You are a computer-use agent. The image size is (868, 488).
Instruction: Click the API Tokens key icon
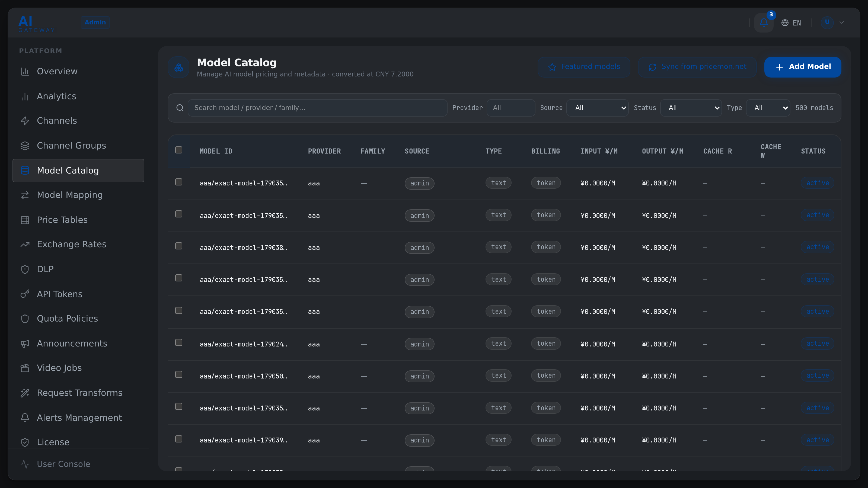(x=25, y=294)
